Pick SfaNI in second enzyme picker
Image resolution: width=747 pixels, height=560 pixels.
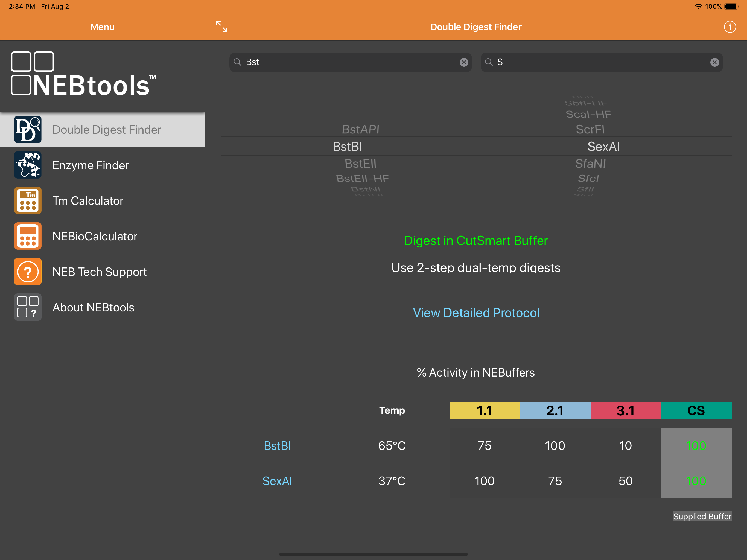pos(590,164)
